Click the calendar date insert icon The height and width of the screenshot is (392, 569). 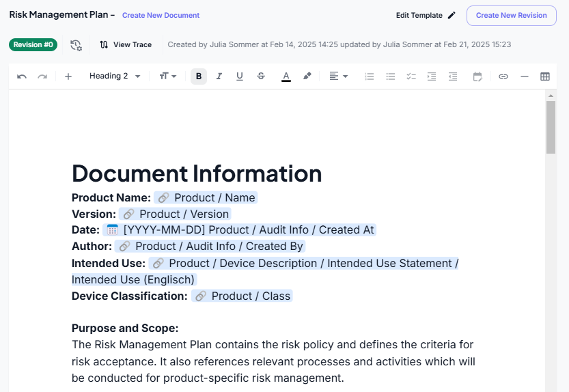(x=477, y=76)
